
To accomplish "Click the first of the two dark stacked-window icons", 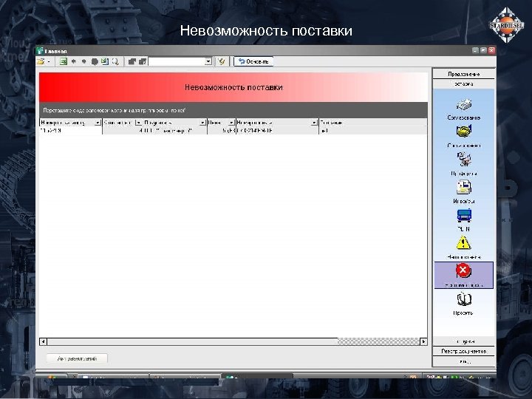I will (132, 61).
